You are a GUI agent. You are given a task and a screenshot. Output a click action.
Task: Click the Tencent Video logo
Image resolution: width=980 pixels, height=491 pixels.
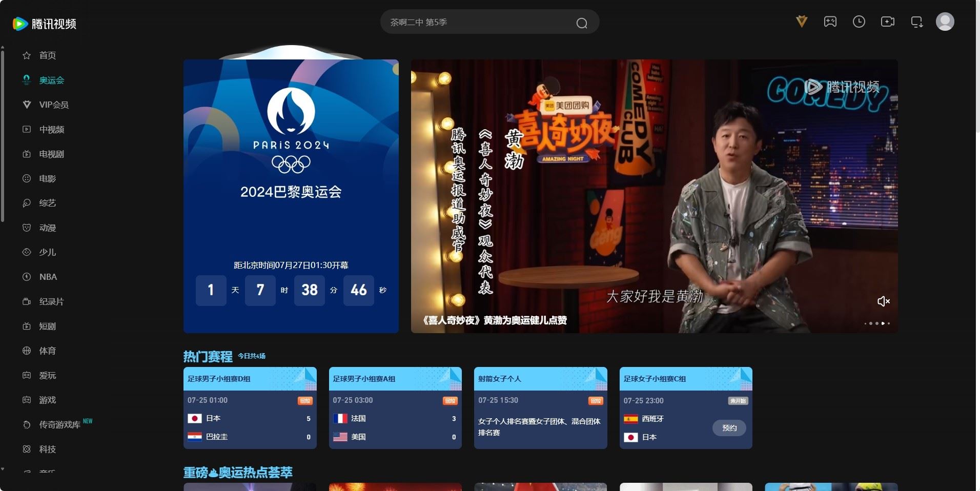45,24
